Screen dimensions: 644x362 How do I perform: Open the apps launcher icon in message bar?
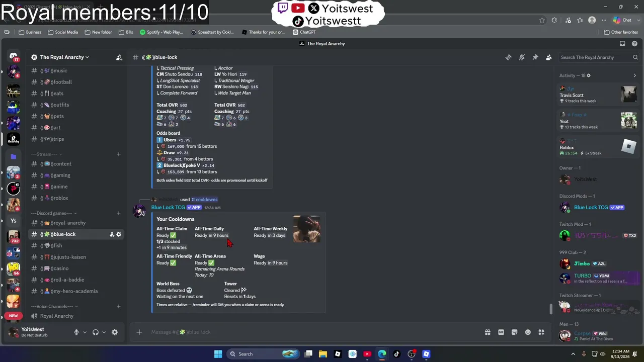pyautogui.click(x=541, y=332)
